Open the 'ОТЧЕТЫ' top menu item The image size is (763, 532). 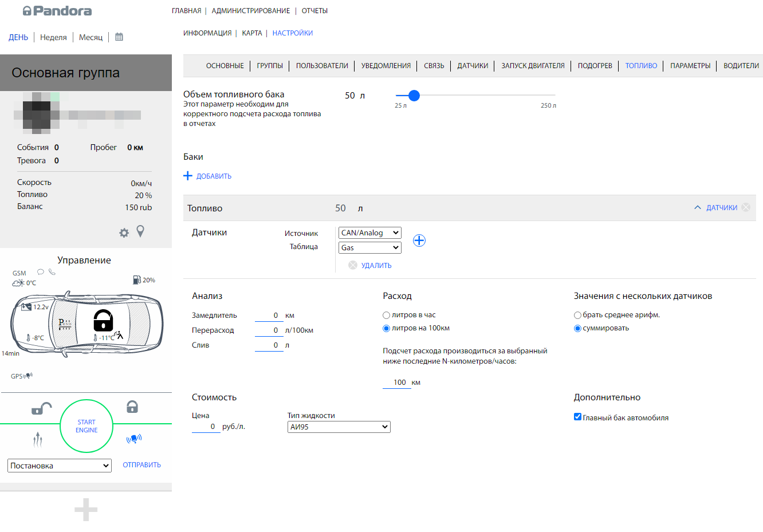314,11
